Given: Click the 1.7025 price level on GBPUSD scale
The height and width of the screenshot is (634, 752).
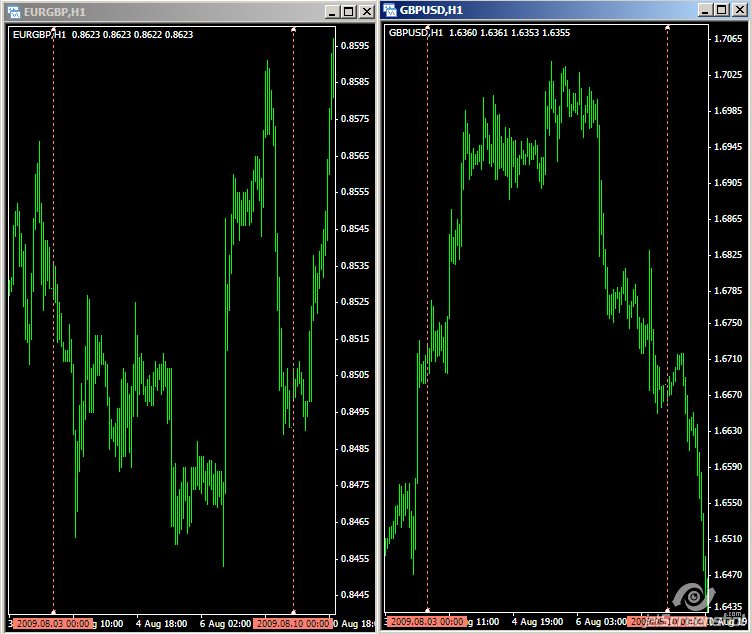Looking at the screenshot, I should [728, 75].
